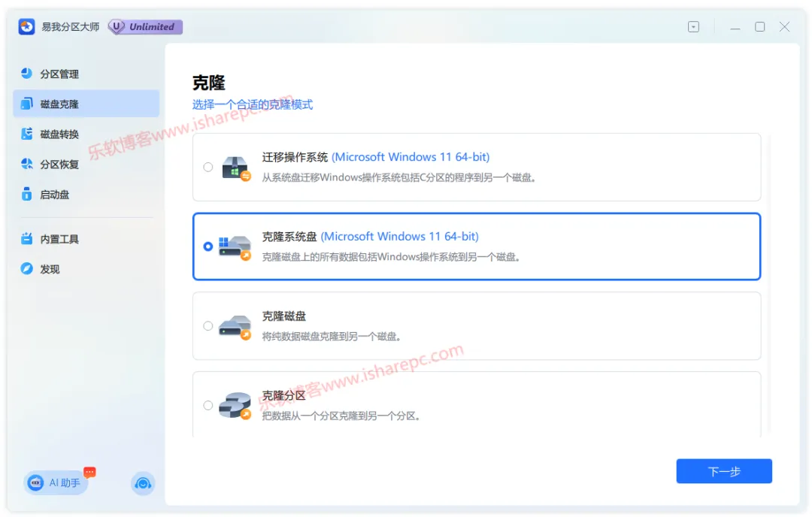Open the 启动盘 sidebar item

(86, 195)
